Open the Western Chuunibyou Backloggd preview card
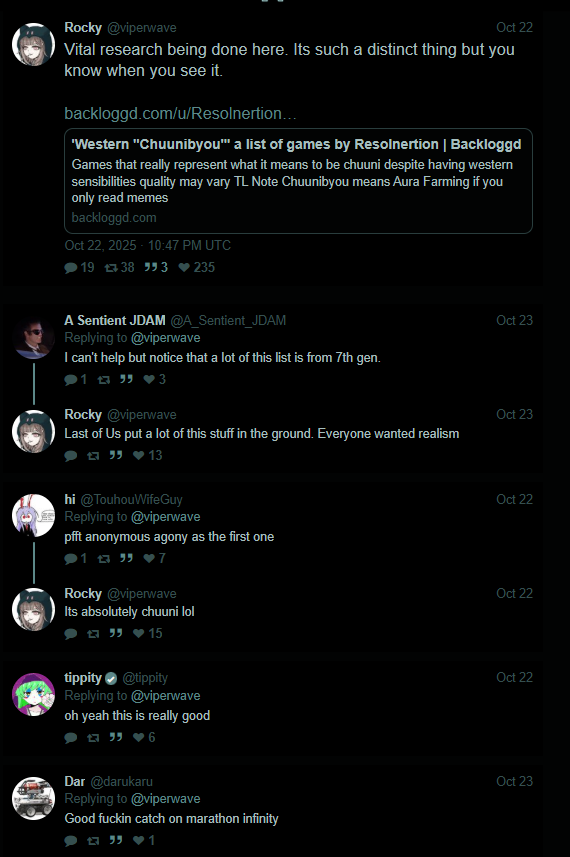570x857 pixels. pos(298,181)
